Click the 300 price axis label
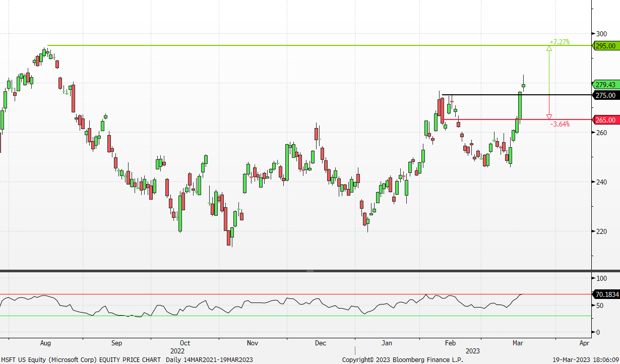620x364 pixels. coord(601,34)
